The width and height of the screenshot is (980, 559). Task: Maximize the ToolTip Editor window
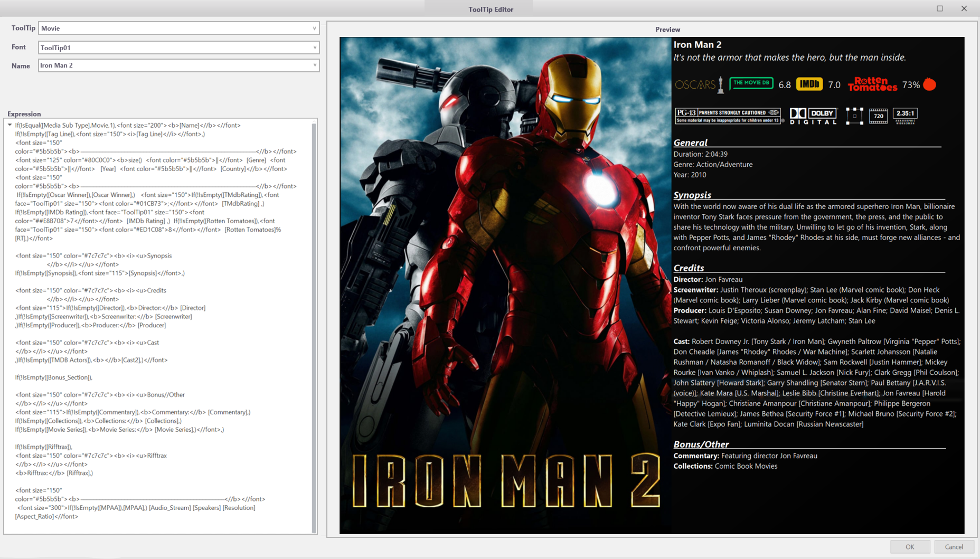coord(940,8)
